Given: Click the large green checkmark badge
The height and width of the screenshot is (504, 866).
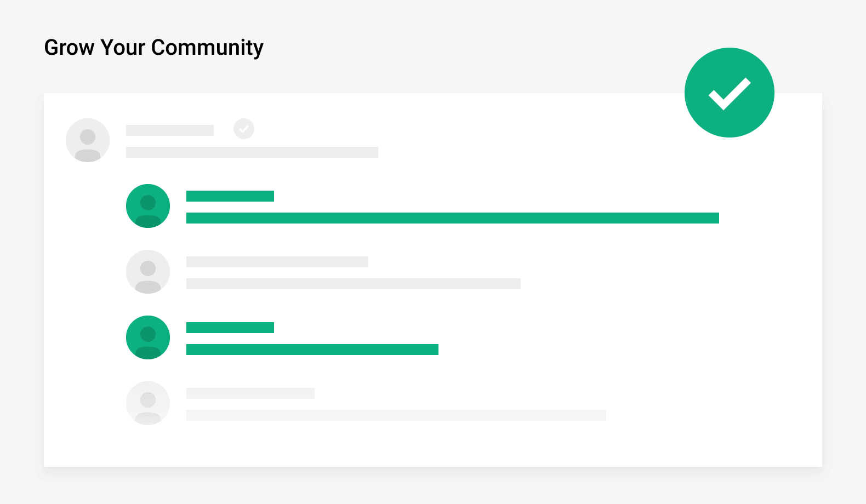Looking at the screenshot, I should click(x=729, y=93).
